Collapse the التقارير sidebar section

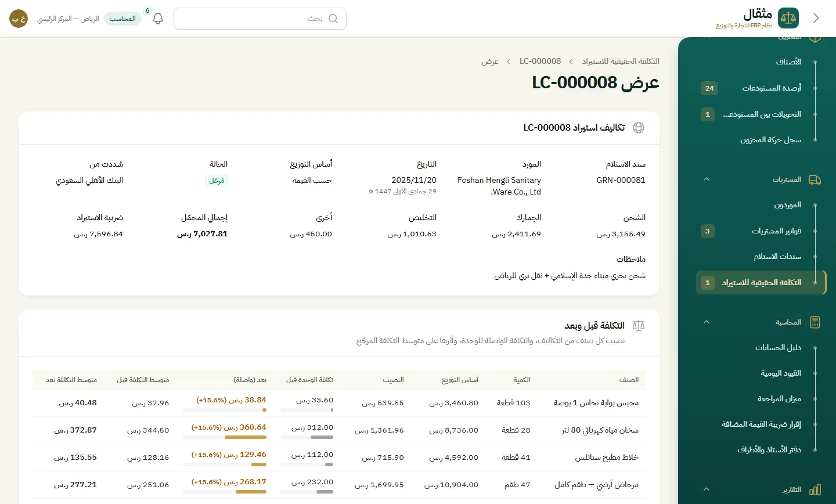[707, 489]
